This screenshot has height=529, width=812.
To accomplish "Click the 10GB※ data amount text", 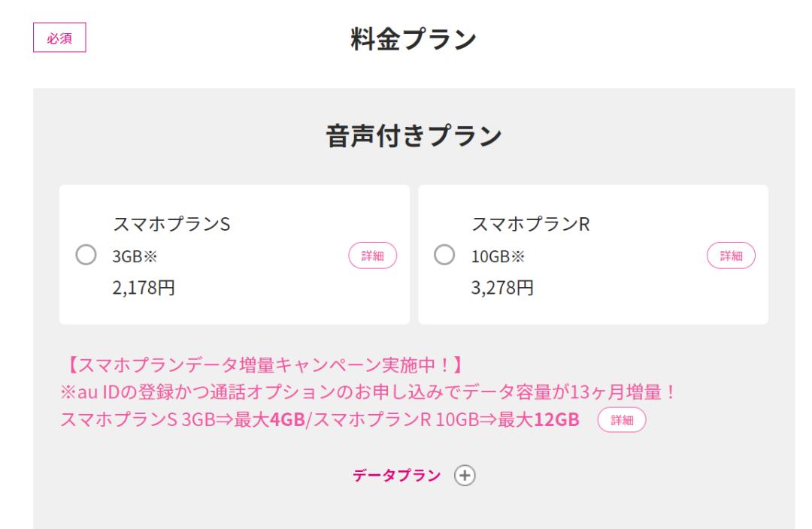I will pyautogui.click(x=497, y=256).
